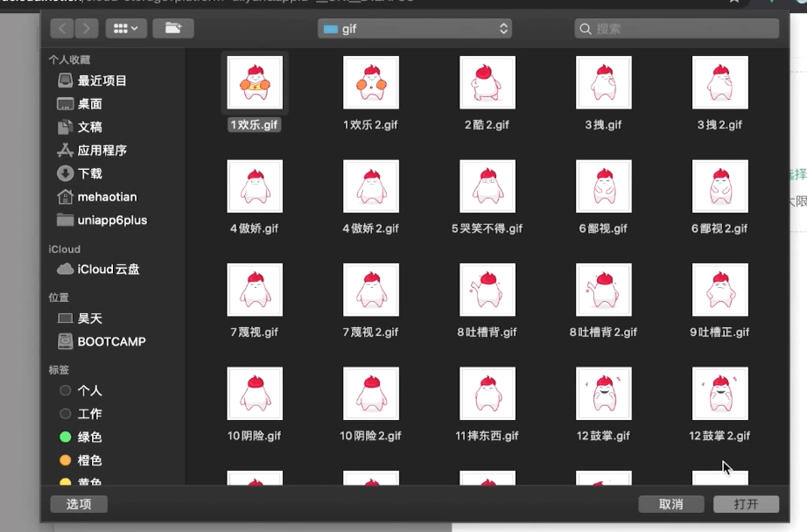This screenshot has height=532, width=807.
Task: Select the 7蔑视 2.gif thumbnail
Action: click(371, 290)
